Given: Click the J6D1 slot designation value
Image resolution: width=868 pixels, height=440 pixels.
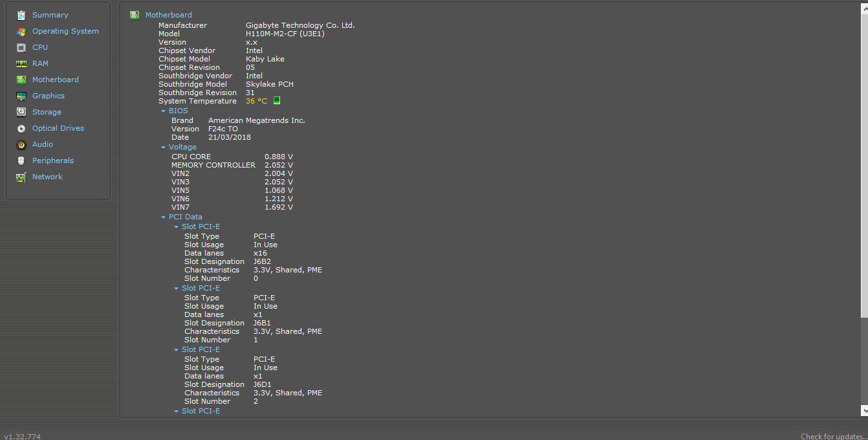Looking at the screenshot, I should pyautogui.click(x=263, y=384).
